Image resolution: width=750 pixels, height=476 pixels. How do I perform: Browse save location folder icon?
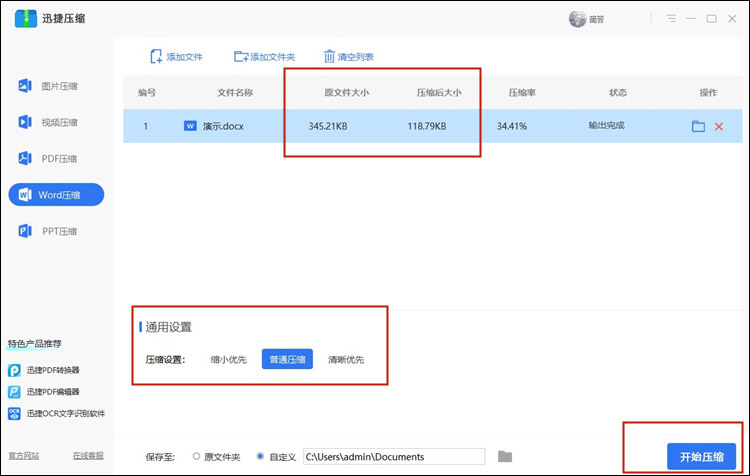(505, 456)
